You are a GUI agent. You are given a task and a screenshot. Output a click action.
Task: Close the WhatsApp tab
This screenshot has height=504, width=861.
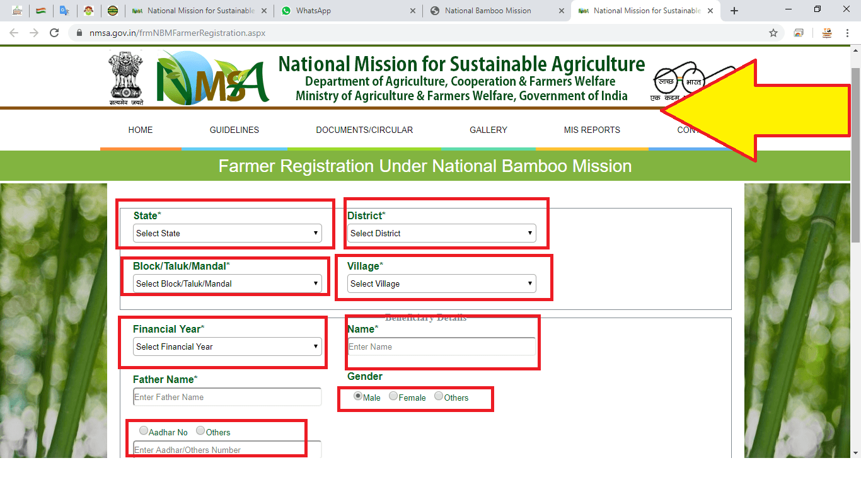[x=412, y=11]
